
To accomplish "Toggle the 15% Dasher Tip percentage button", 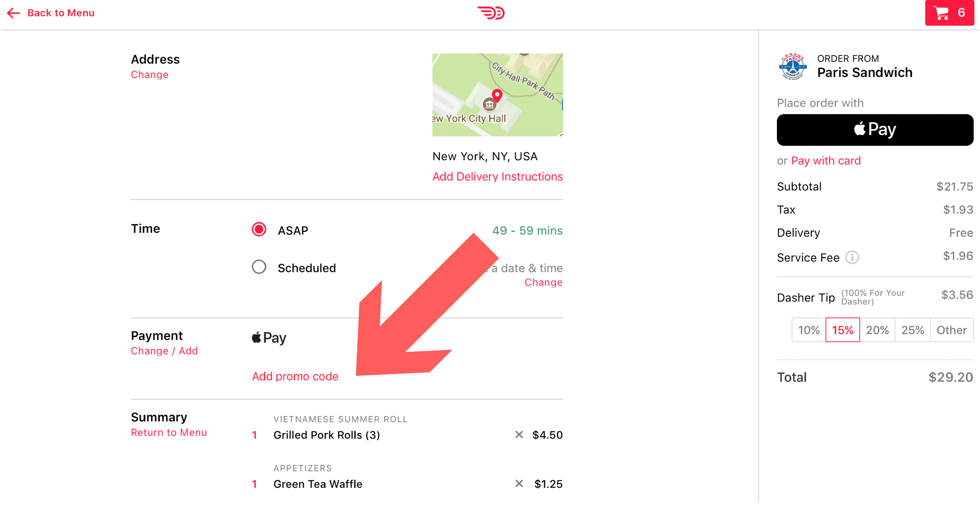I will tap(841, 330).
